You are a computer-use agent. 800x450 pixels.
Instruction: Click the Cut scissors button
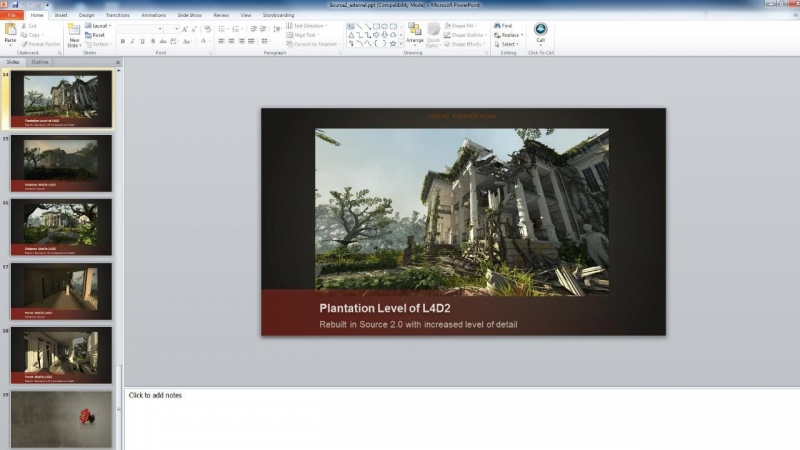pyautogui.click(x=29, y=26)
